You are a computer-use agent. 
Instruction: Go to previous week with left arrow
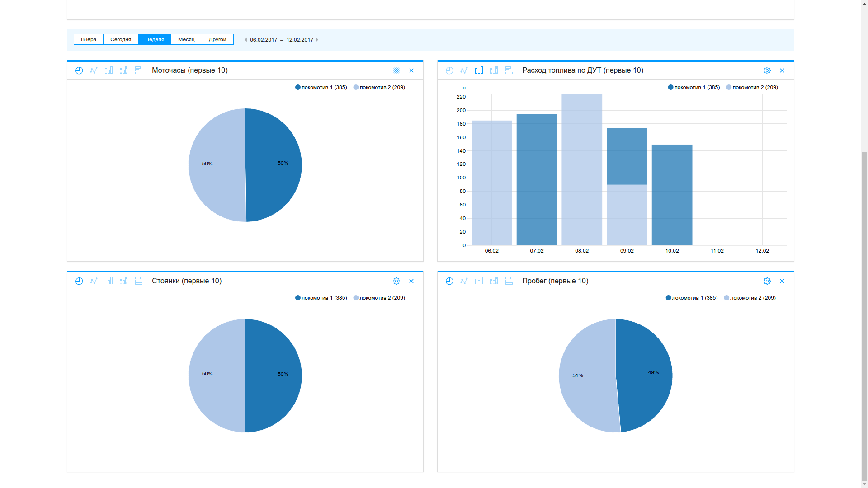click(x=246, y=40)
